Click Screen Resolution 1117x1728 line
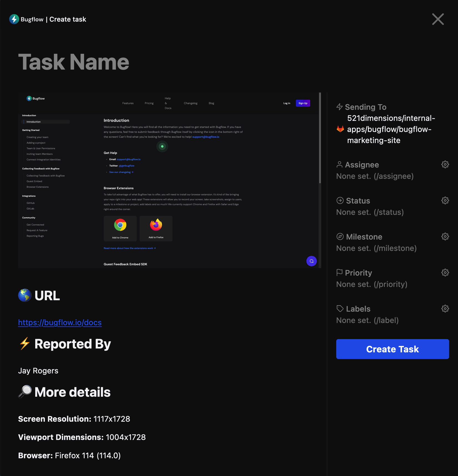 [74, 419]
